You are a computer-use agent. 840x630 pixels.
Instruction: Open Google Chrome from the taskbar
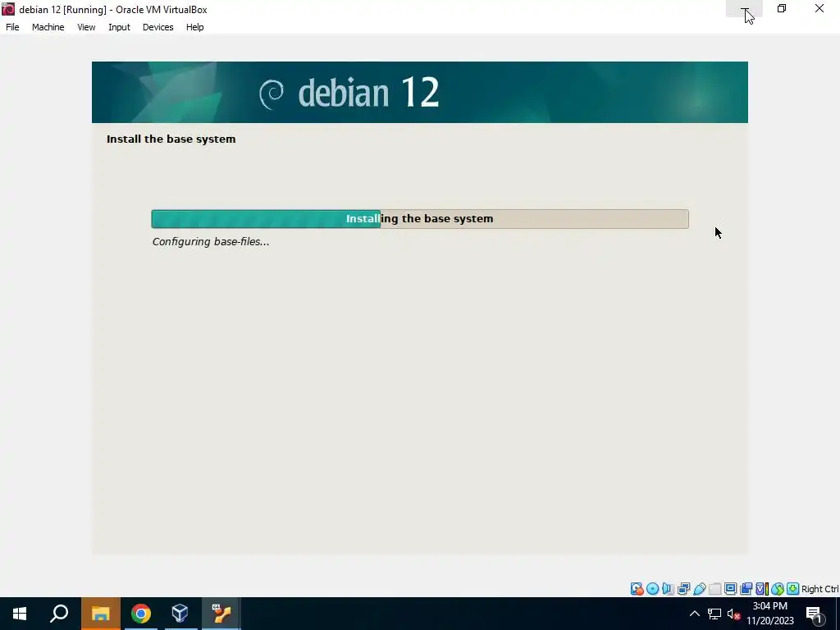pyautogui.click(x=141, y=614)
